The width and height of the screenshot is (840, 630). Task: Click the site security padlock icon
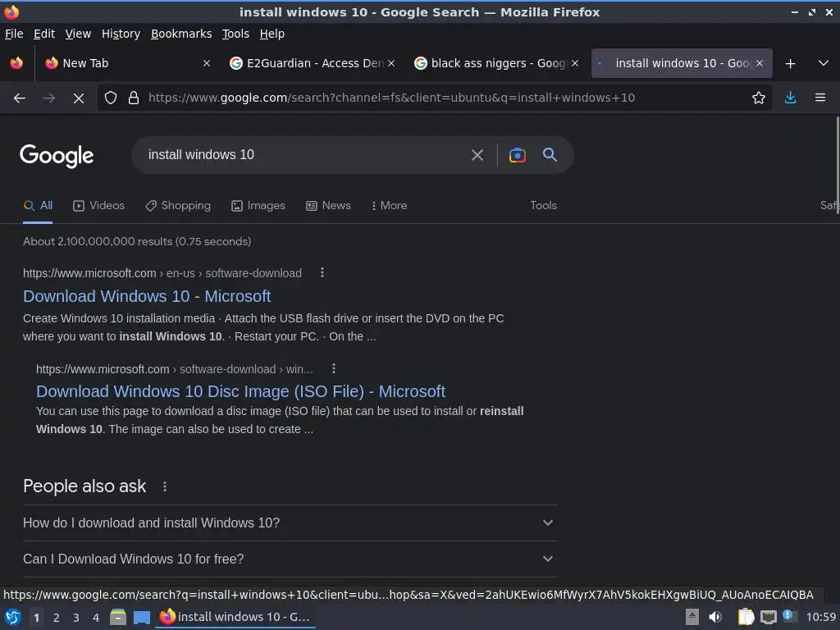click(x=134, y=98)
